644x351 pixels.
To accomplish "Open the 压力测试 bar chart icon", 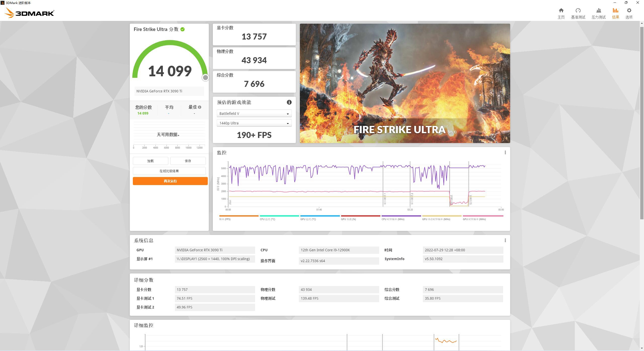I will coord(599,13).
